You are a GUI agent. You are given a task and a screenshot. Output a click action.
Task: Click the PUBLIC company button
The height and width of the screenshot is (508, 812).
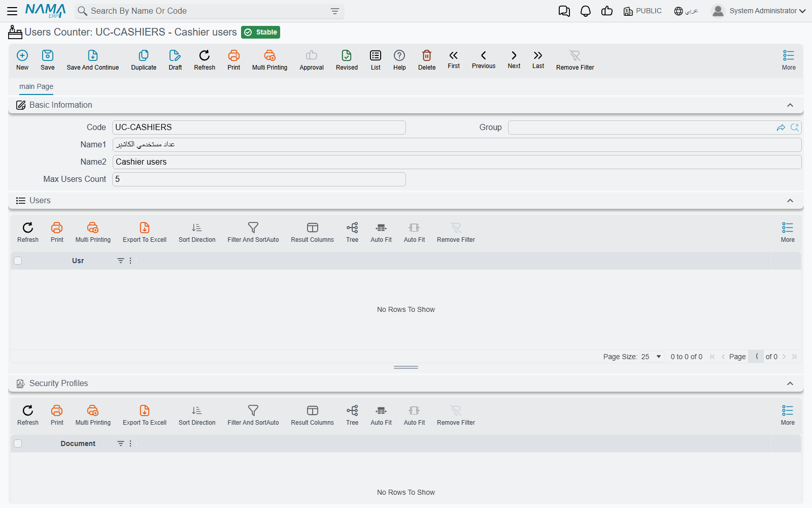(x=642, y=11)
